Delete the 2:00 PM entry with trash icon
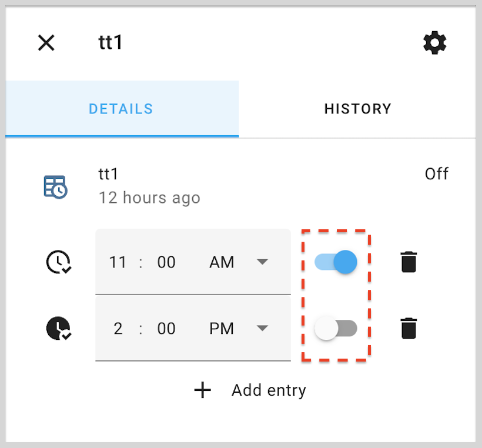Image resolution: width=482 pixels, height=448 pixels. point(408,328)
